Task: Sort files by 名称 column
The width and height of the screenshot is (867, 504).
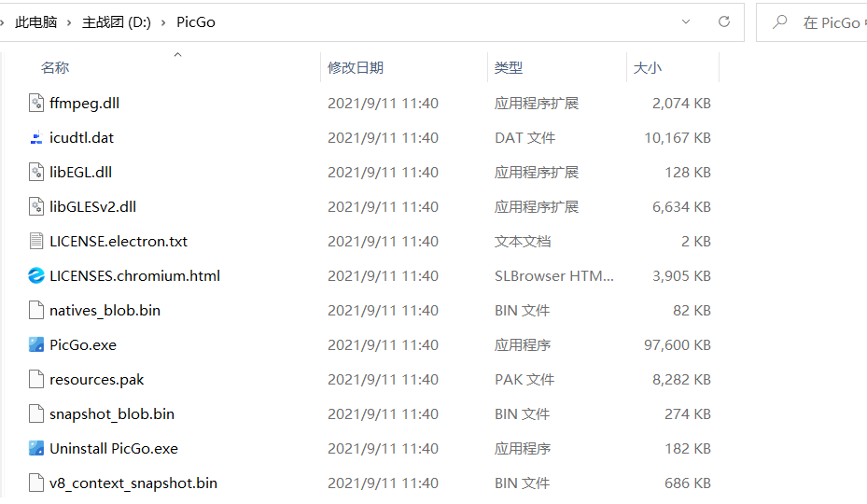Action: pyautogui.click(x=55, y=67)
